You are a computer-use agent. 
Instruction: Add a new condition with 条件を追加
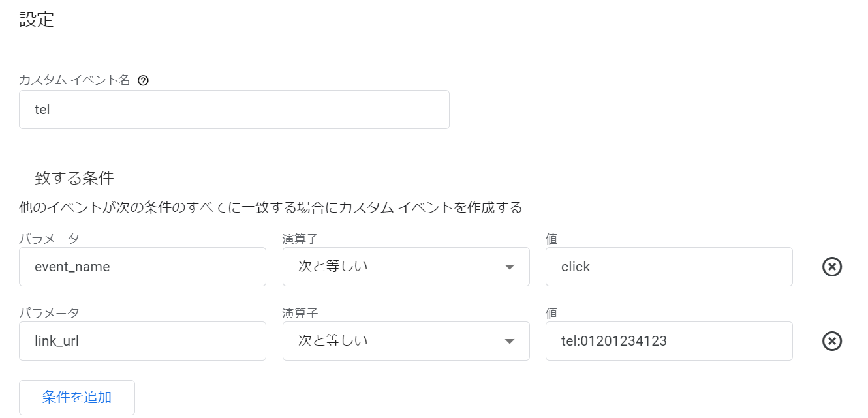77,398
